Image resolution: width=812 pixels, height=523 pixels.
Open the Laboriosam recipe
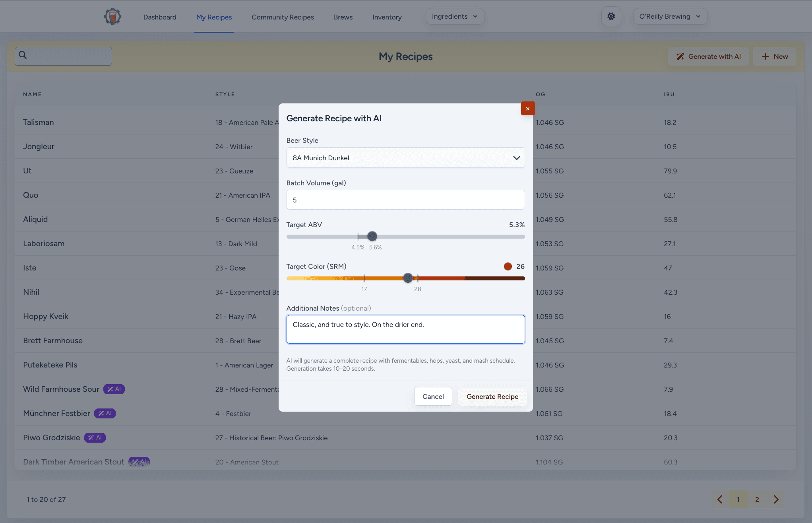tap(44, 243)
